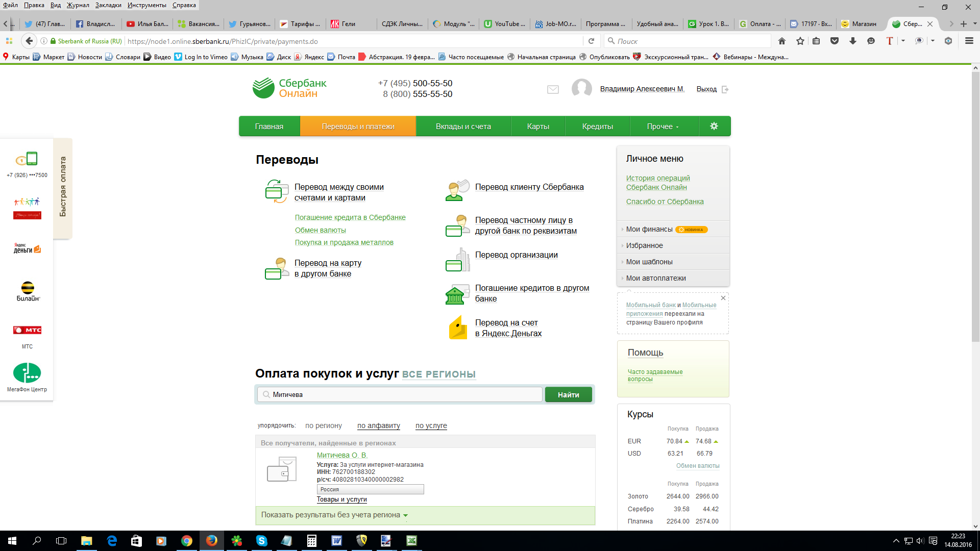Click the transfer between own accounts icon
Screen dimensions: 980x551
click(277, 192)
